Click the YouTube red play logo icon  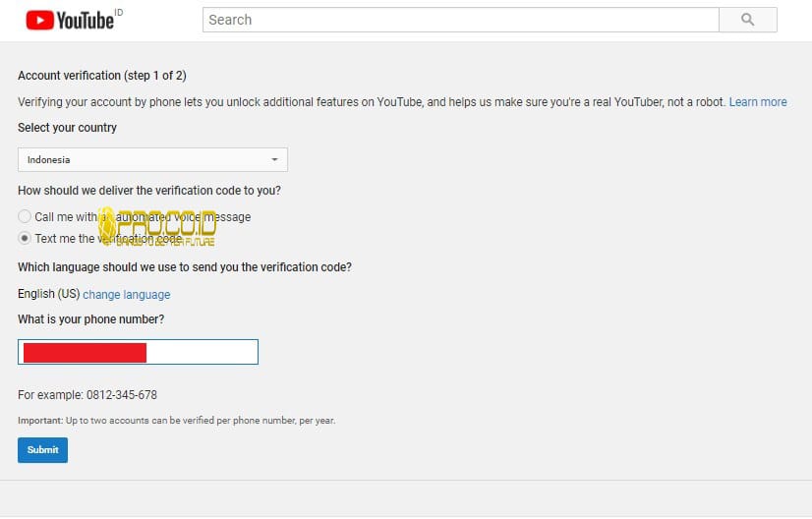click(x=39, y=20)
